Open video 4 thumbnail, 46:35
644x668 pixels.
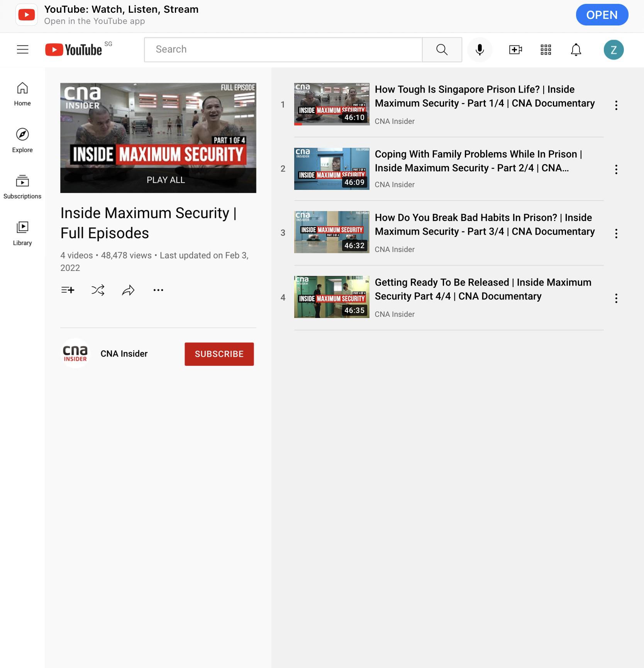click(x=332, y=297)
